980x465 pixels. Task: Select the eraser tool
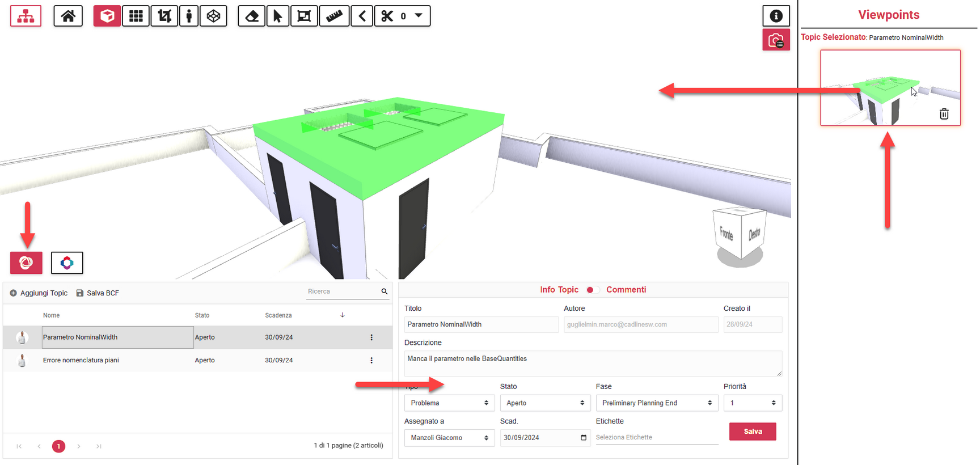point(252,16)
